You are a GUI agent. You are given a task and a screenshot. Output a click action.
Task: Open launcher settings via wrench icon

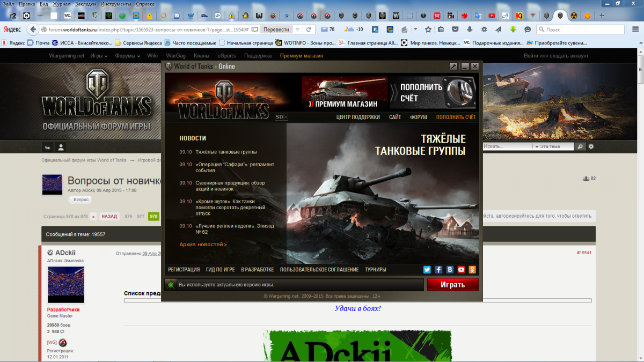point(453,67)
